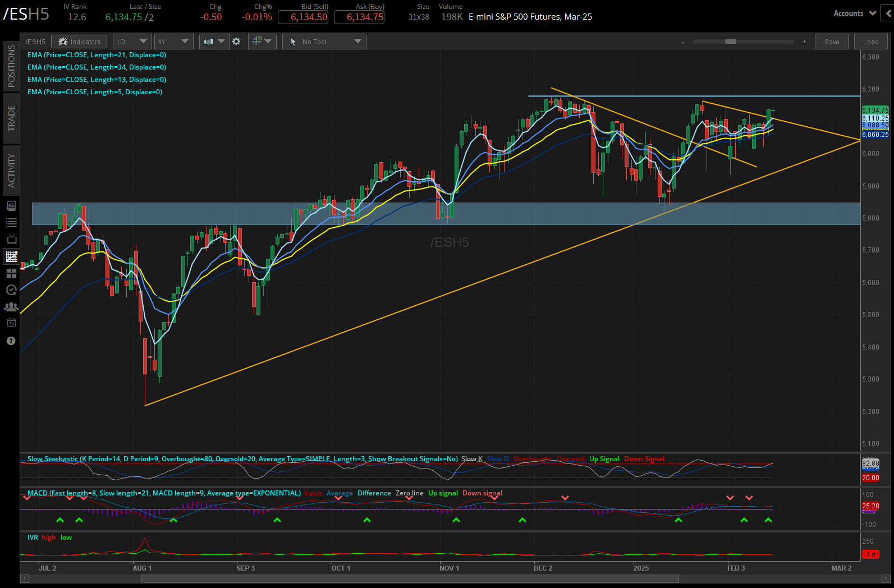Viewport: 894px width, 588px height.
Task: Click the Slow Stochastic study label
Action: pyautogui.click(x=242, y=459)
